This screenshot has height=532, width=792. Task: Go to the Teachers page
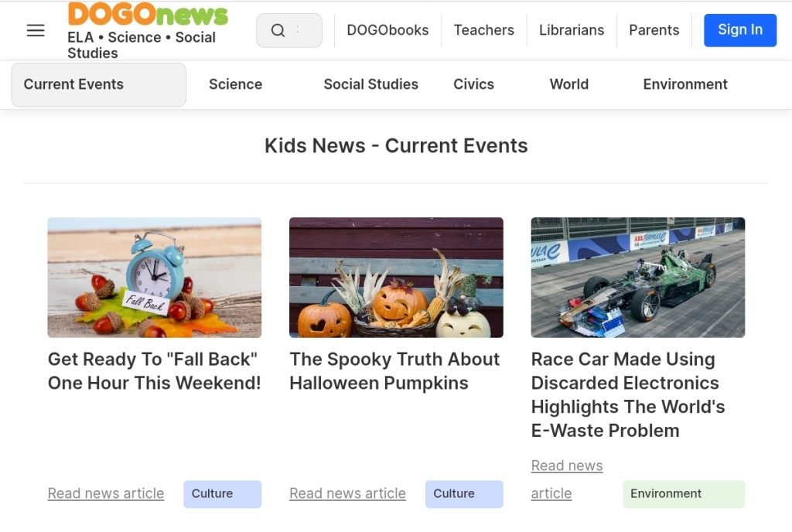pos(484,30)
